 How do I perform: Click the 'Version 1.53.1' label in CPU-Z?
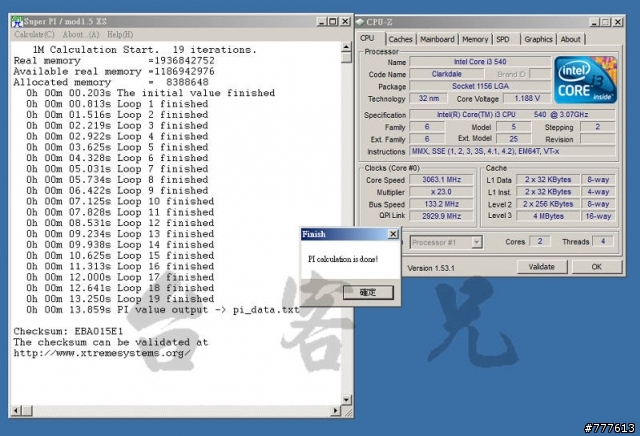point(431,268)
